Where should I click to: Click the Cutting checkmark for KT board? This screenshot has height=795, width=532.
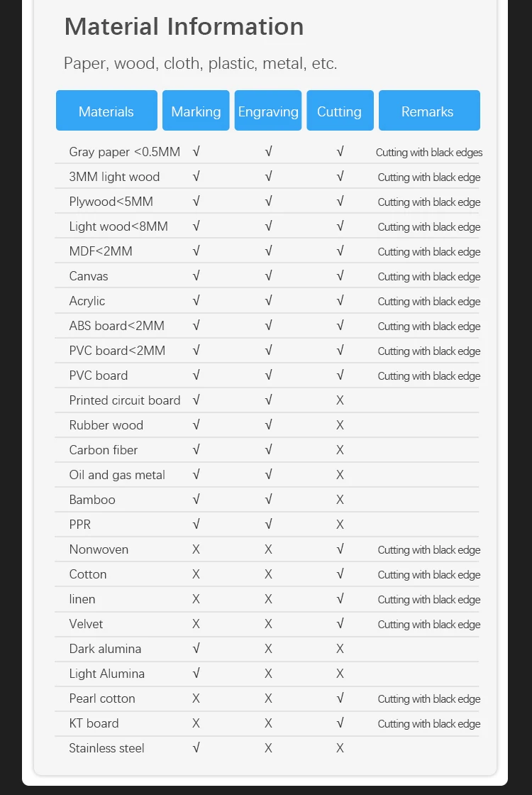pyautogui.click(x=340, y=723)
